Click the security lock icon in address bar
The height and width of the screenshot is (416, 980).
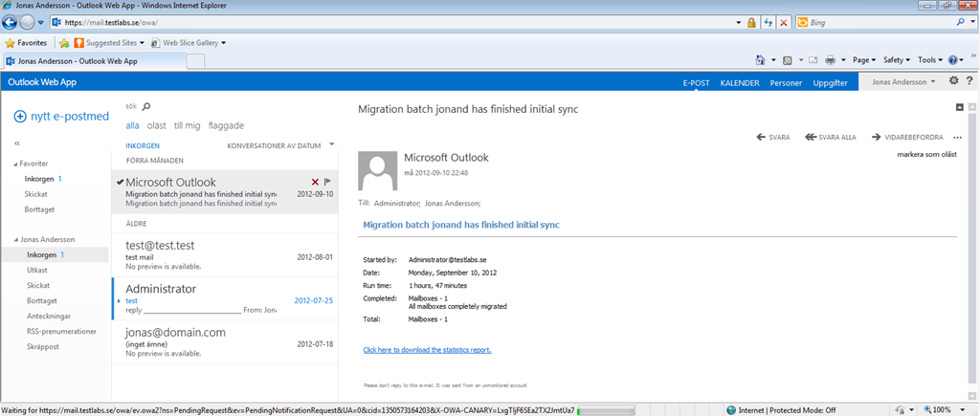[x=752, y=23]
